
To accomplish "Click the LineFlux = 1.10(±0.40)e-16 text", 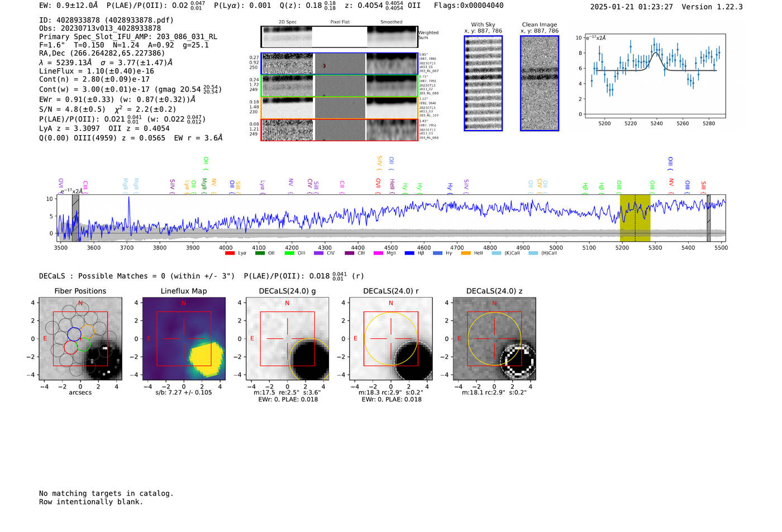I will click(x=97, y=71).
